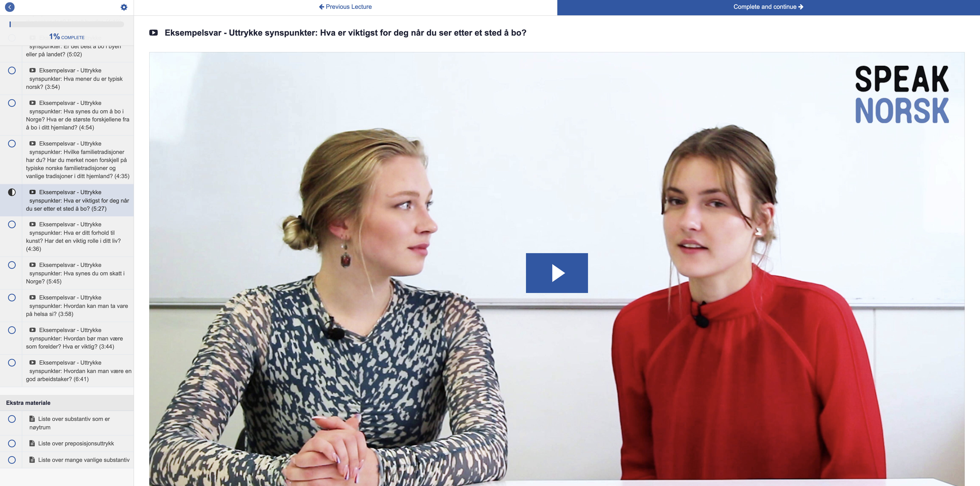The image size is (980, 486).
Task: Go back with the circular back arrow
Action: (10, 7)
